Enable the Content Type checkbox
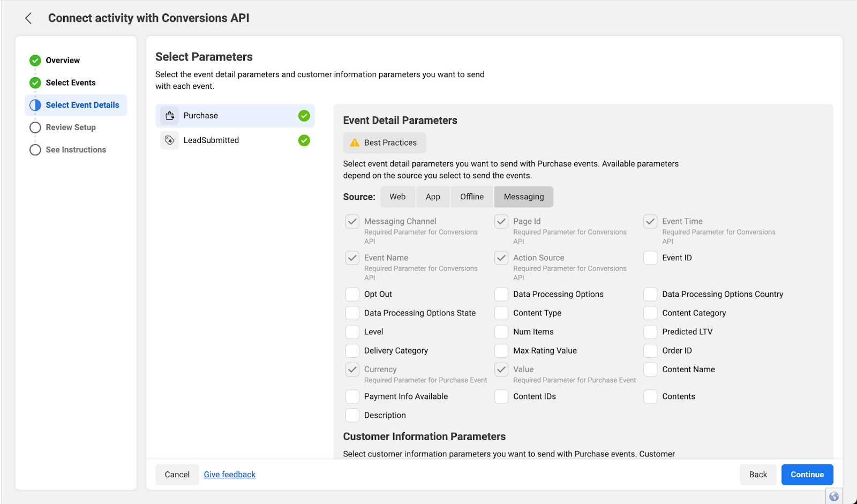This screenshot has width=857, height=504. [x=501, y=313]
